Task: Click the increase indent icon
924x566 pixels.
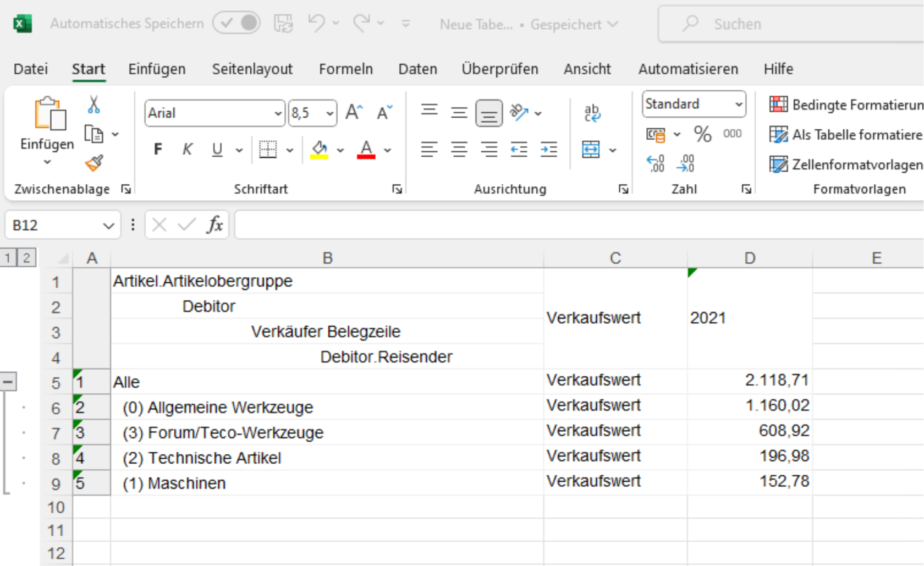Action: (x=549, y=149)
